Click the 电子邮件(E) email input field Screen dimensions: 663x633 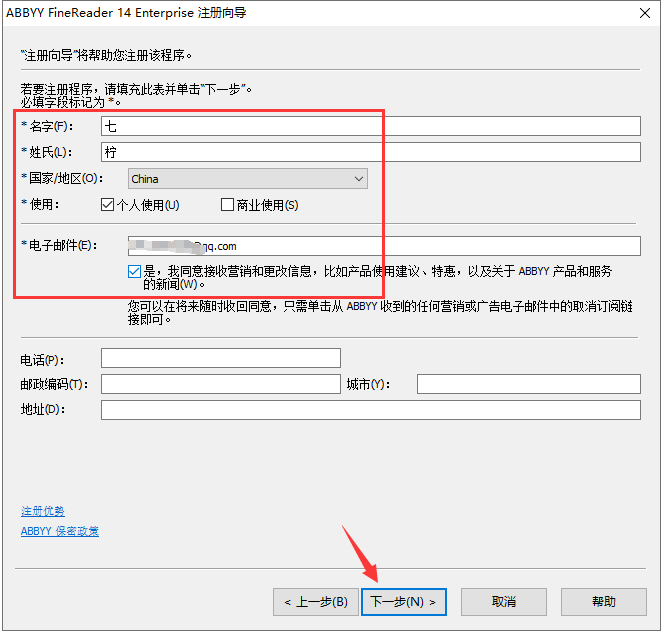(x=384, y=246)
